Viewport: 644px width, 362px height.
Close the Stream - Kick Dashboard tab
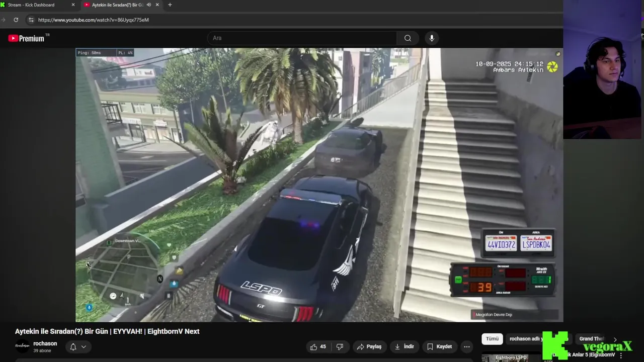pos(73,5)
